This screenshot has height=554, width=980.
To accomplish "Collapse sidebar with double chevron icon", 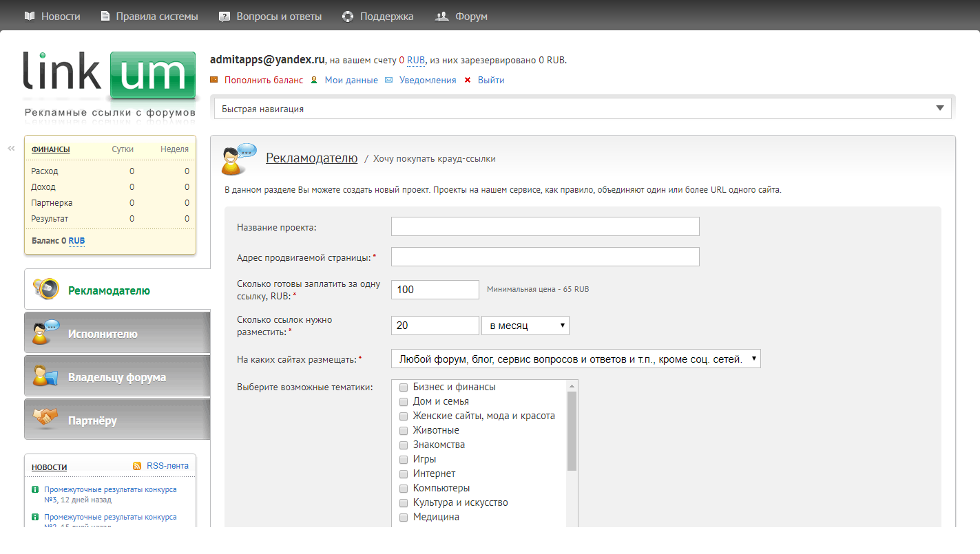I will 11,148.
